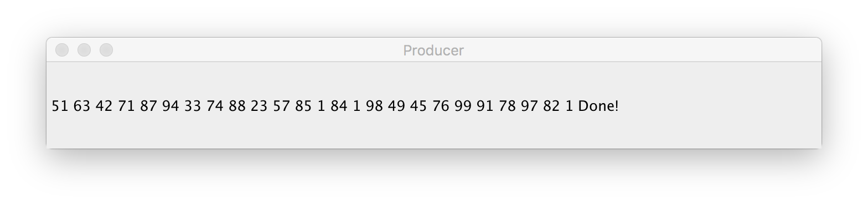Select the number 74 in the sequence
The height and width of the screenshot is (204, 868).
215,106
